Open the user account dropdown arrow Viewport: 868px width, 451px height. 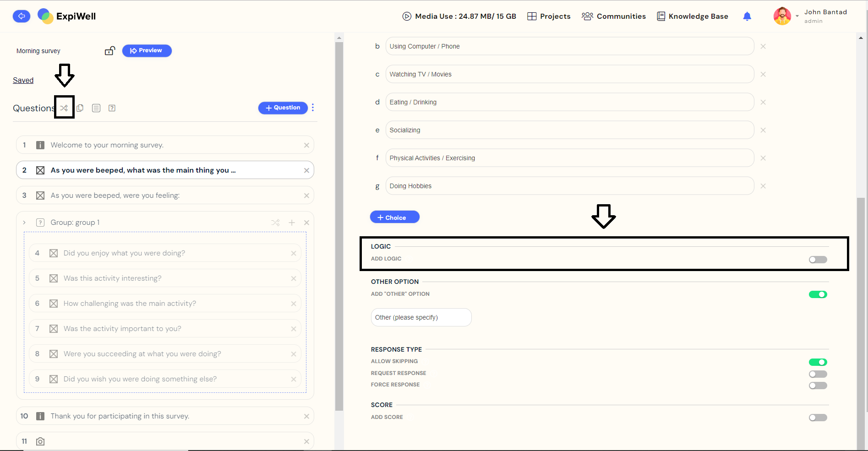coord(797,16)
